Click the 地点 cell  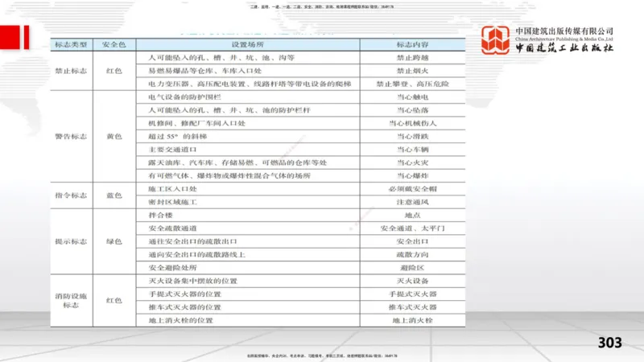pyautogui.click(x=412, y=215)
